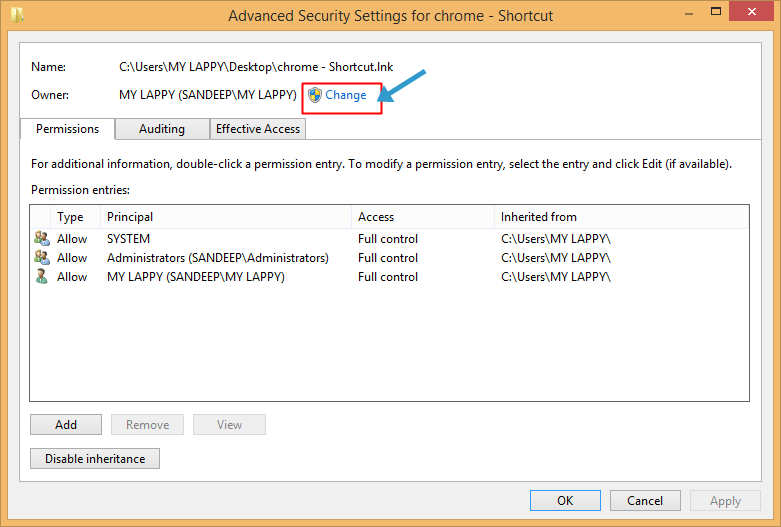Sort entries by Access column header
Viewport: 781px width, 527px height.
pos(423,217)
